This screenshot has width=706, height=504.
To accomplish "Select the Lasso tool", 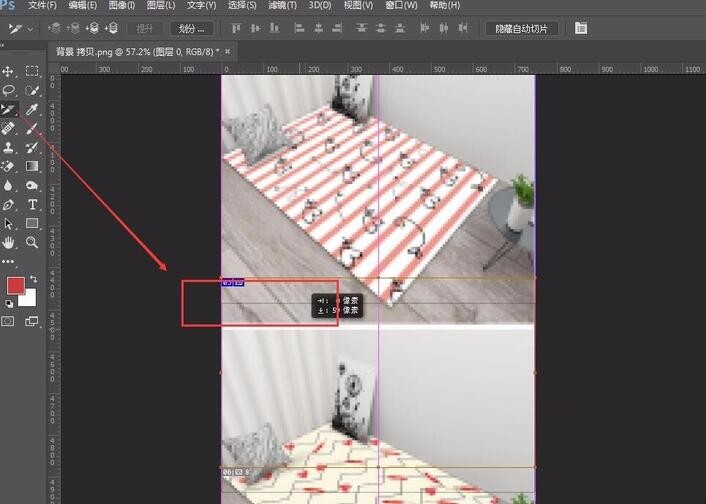I will pyautogui.click(x=8, y=90).
